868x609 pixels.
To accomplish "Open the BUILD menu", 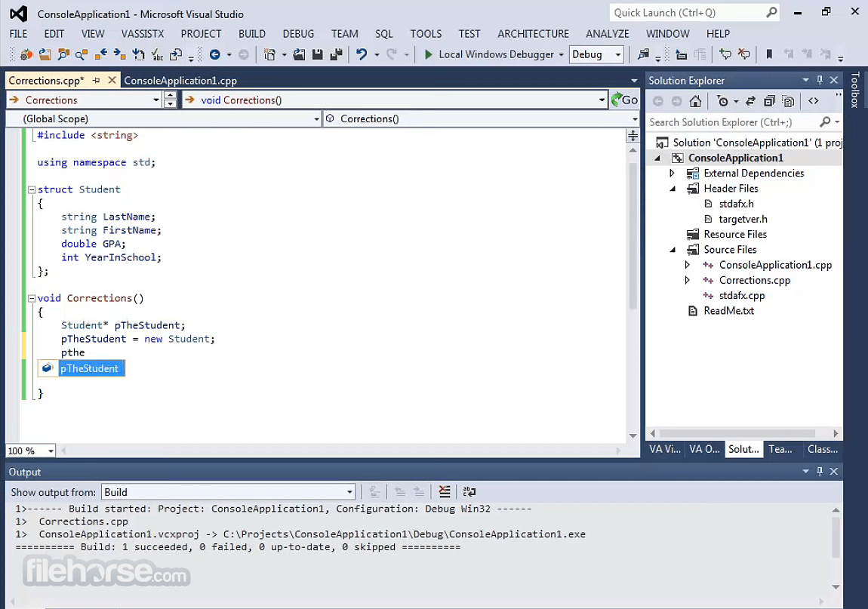I will click(x=252, y=34).
